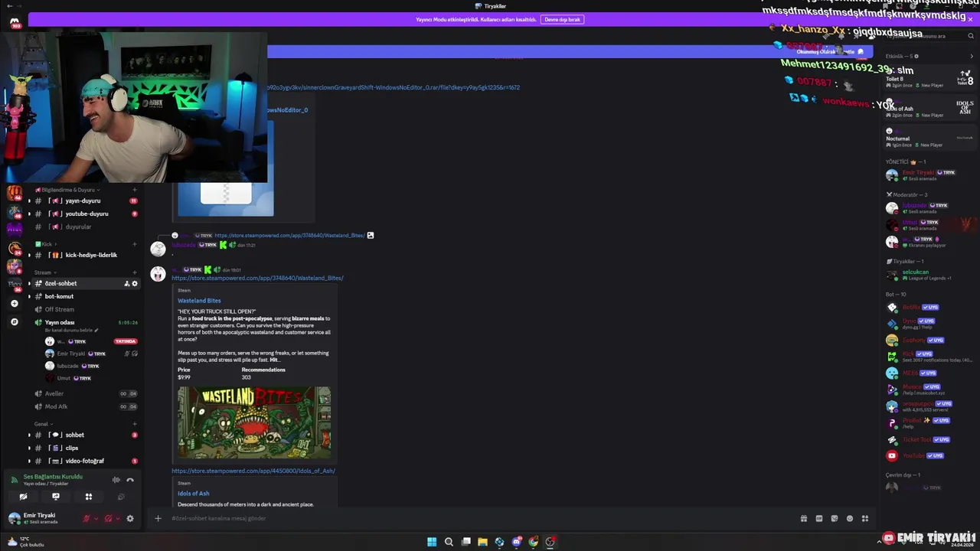The width and height of the screenshot is (980, 551).
Task: Open Idols of Ash embed title
Action: (193, 494)
